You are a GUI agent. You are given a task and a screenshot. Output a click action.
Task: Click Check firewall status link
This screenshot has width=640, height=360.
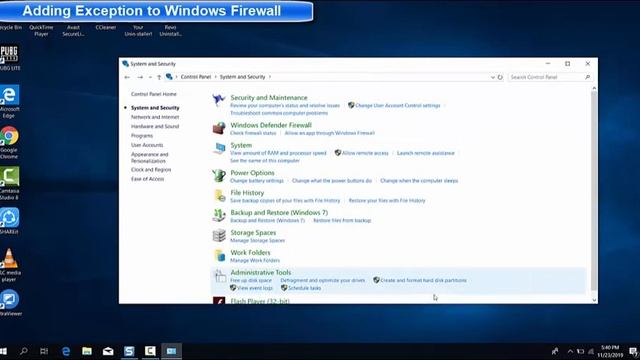point(253,133)
